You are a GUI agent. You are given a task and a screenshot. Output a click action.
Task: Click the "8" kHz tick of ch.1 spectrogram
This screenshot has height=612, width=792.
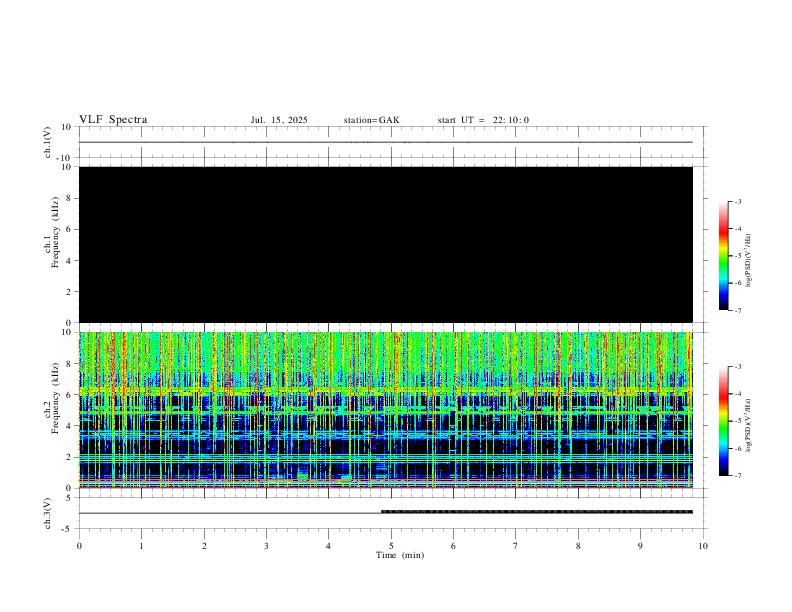pos(70,198)
